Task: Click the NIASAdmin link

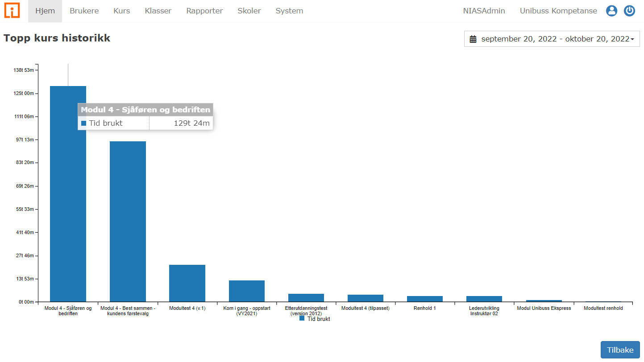Action: click(484, 11)
